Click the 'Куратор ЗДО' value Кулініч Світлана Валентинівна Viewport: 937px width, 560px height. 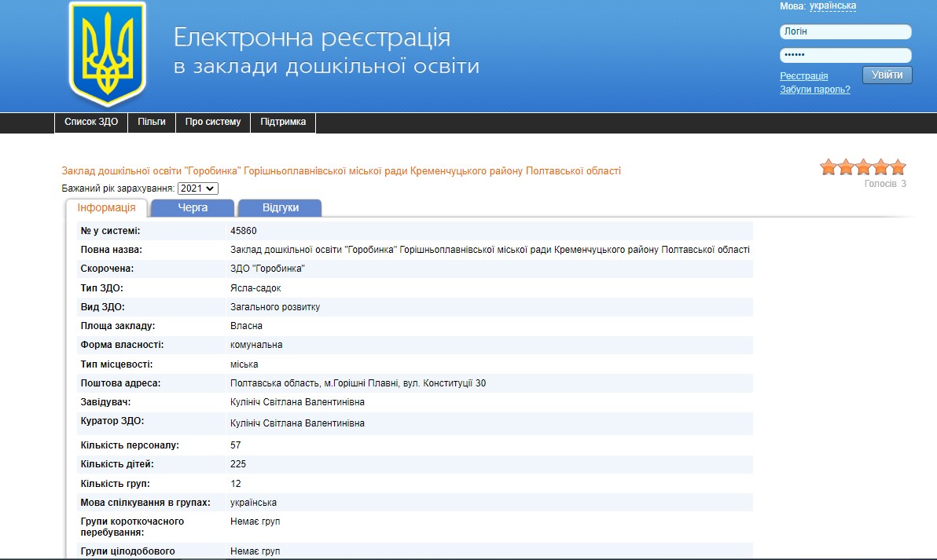pos(297,423)
